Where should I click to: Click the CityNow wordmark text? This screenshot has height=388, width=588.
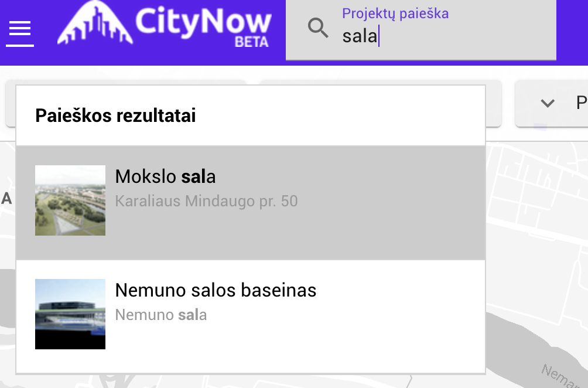[203, 21]
